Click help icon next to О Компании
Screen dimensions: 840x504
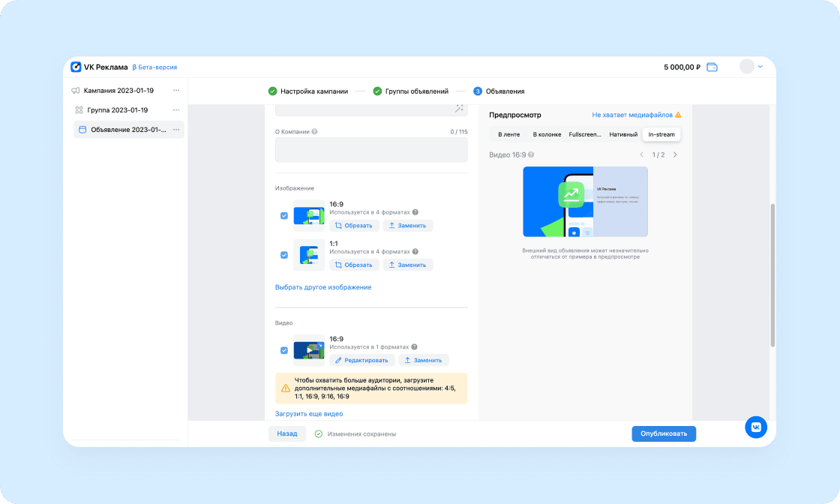314,131
